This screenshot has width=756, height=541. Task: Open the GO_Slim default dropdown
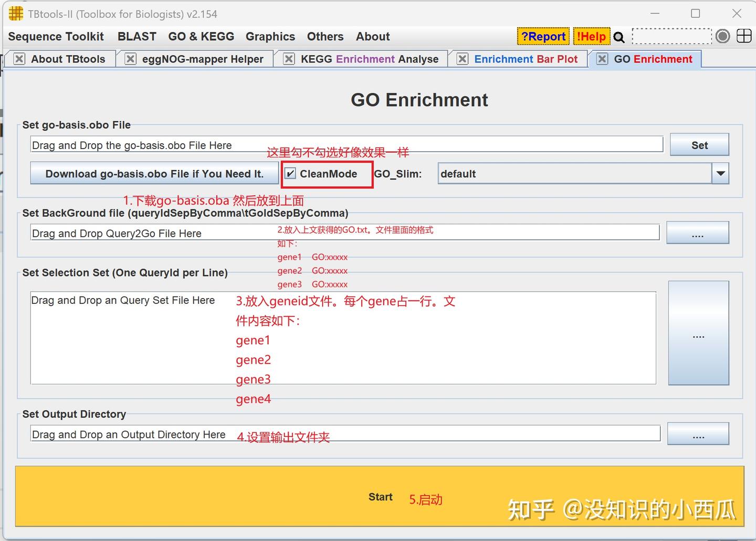coord(720,173)
